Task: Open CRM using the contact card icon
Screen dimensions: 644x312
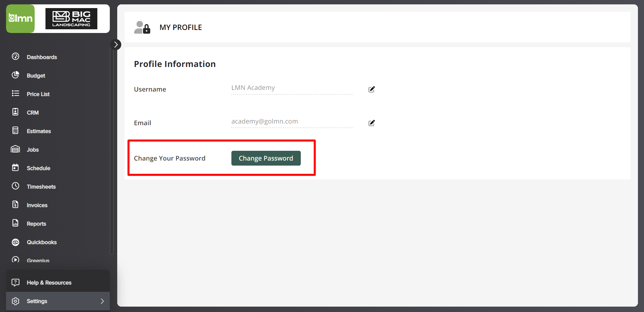Action: tap(15, 112)
